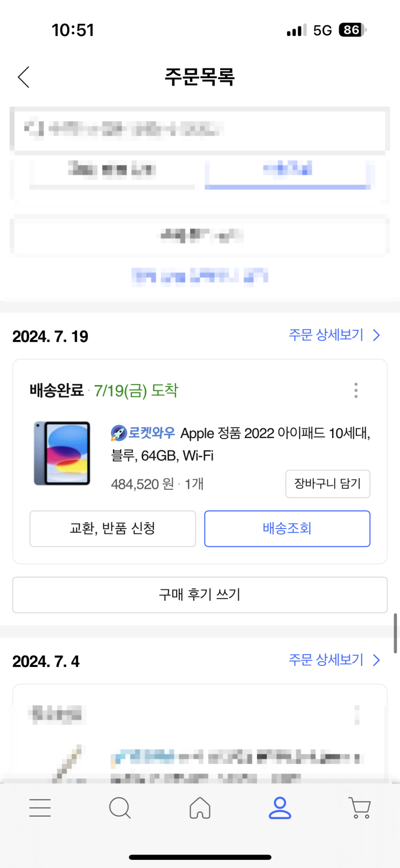
Task: Open three-dot menu on 7. 4 order
Action: coord(356,714)
